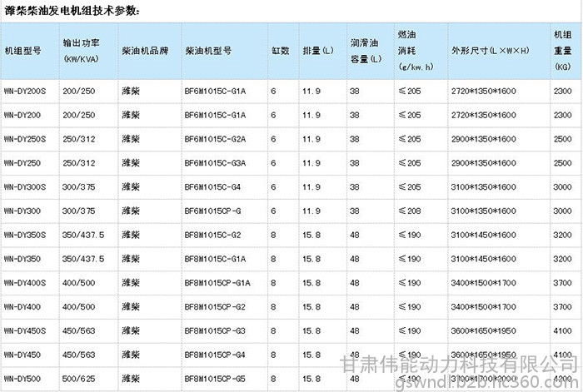
Task: Select power 350/437.5 in WN-DY350S row
Action: pos(83,235)
